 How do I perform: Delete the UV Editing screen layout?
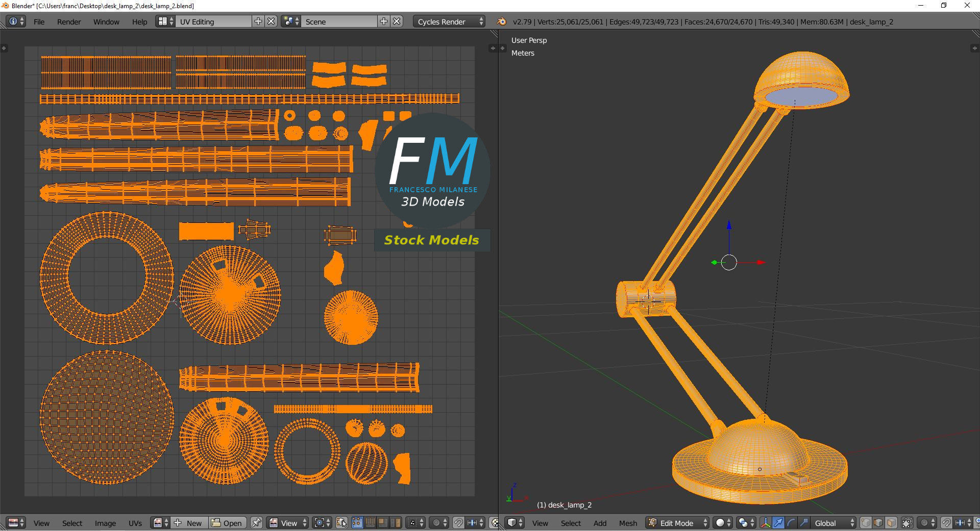[271, 21]
